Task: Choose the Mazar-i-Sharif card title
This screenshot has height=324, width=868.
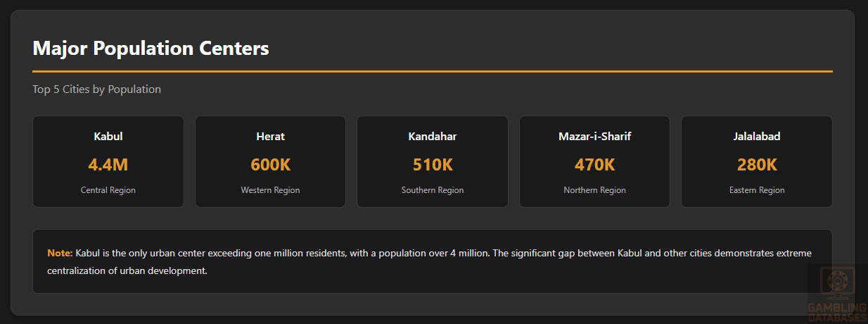Action: click(594, 136)
